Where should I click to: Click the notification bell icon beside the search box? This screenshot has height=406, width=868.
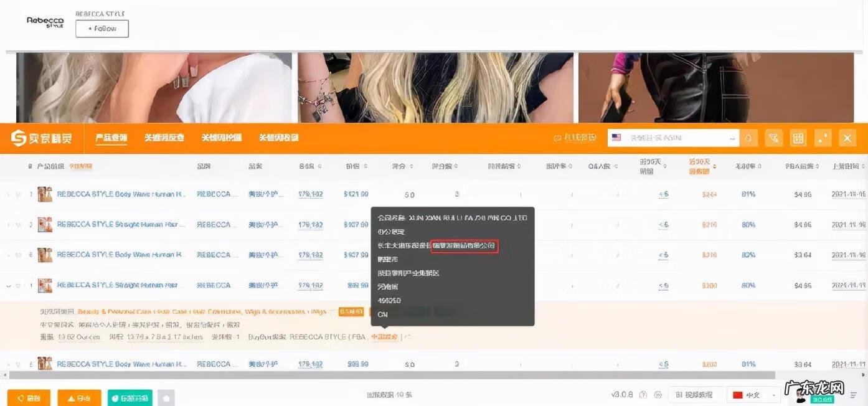coord(748,138)
